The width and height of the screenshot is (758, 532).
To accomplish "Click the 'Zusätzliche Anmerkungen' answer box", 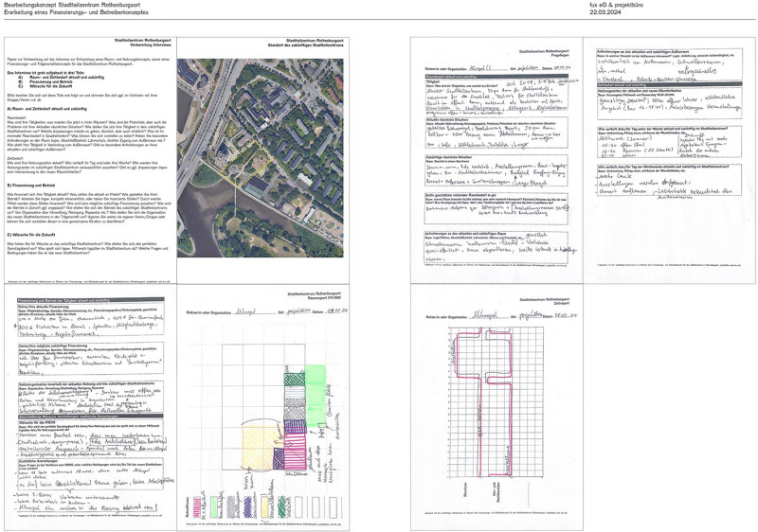I will click(x=90, y=474).
